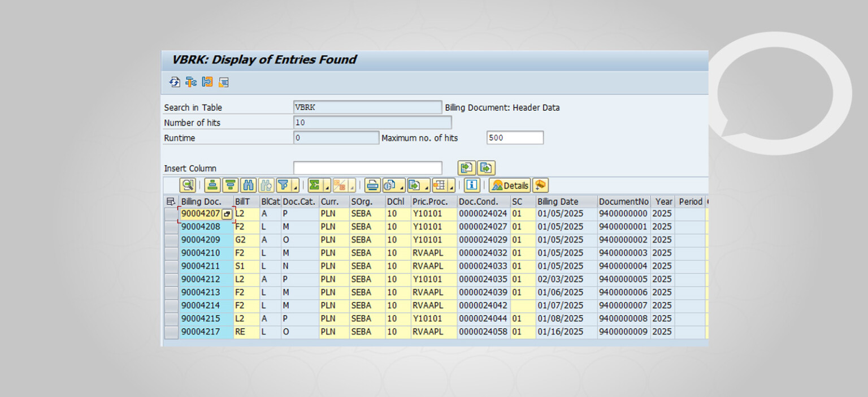Open the Details view

coord(509,185)
